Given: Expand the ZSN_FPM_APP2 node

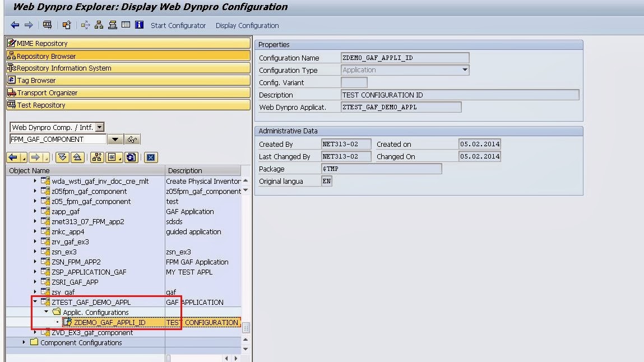Looking at the screenshot, I should point(35,262).
